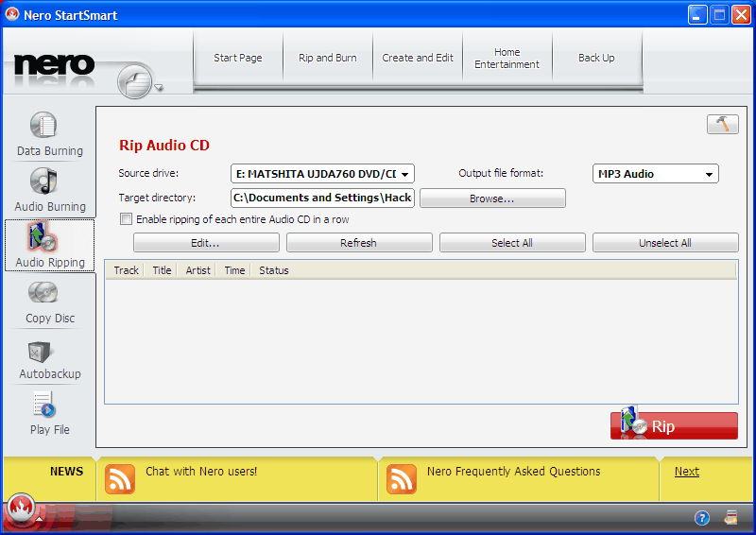Switch to the Create and Edit tab
The height and width of the screenshot is (535, 756).
tap(418, 58)
